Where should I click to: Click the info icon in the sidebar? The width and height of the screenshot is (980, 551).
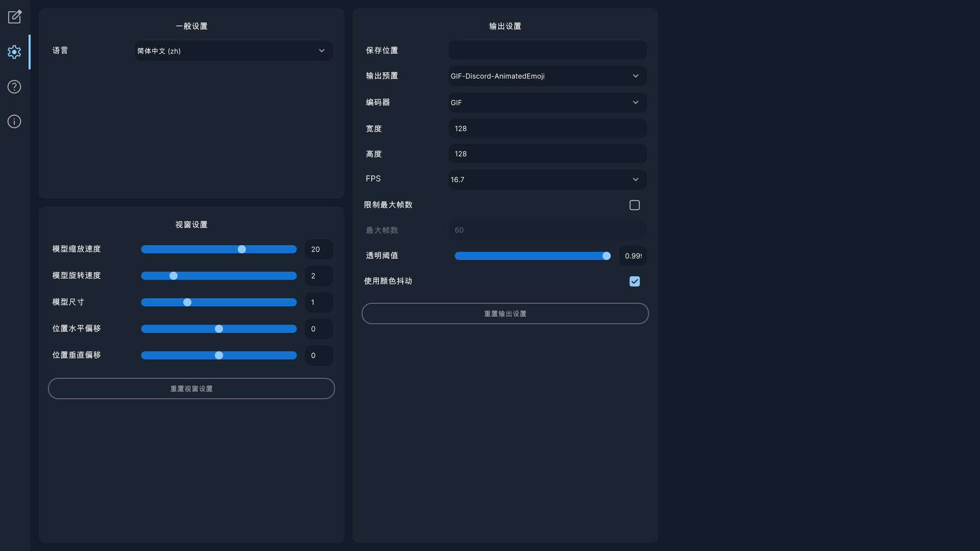14,121
